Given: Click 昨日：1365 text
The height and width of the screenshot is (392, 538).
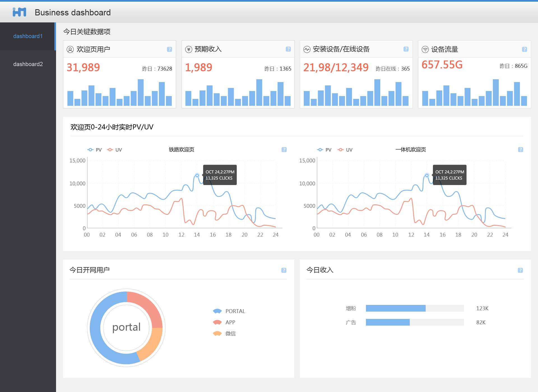Looking at the screenshot, I should [x=278, y=69].
